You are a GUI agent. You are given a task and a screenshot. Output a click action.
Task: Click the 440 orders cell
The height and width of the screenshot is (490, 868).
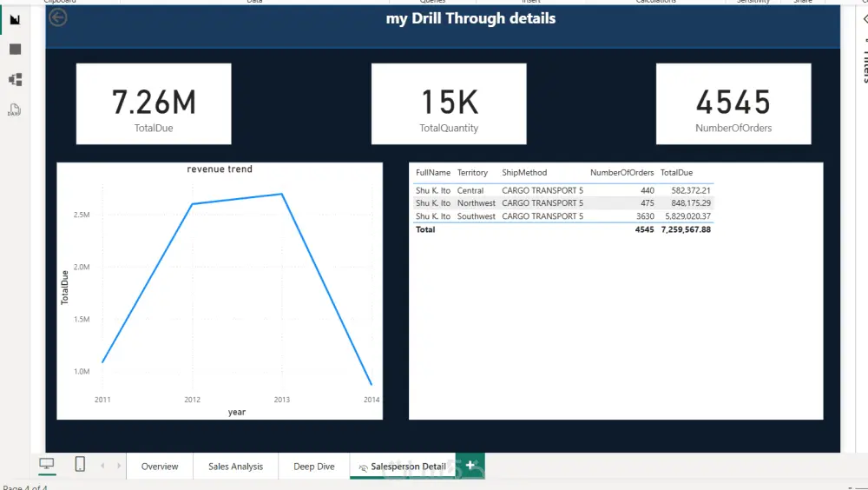pyautogui.click(x=648, y=190)
